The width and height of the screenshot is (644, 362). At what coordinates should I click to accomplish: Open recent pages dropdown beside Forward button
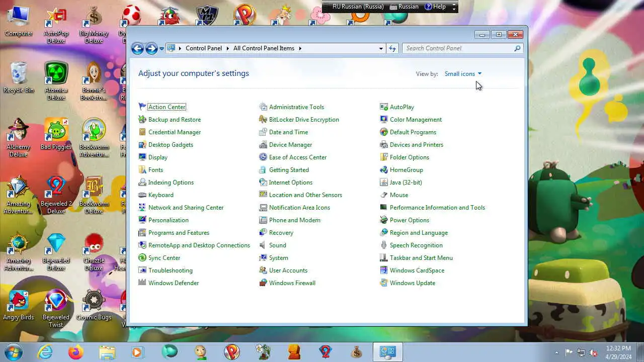pos(162,48)
